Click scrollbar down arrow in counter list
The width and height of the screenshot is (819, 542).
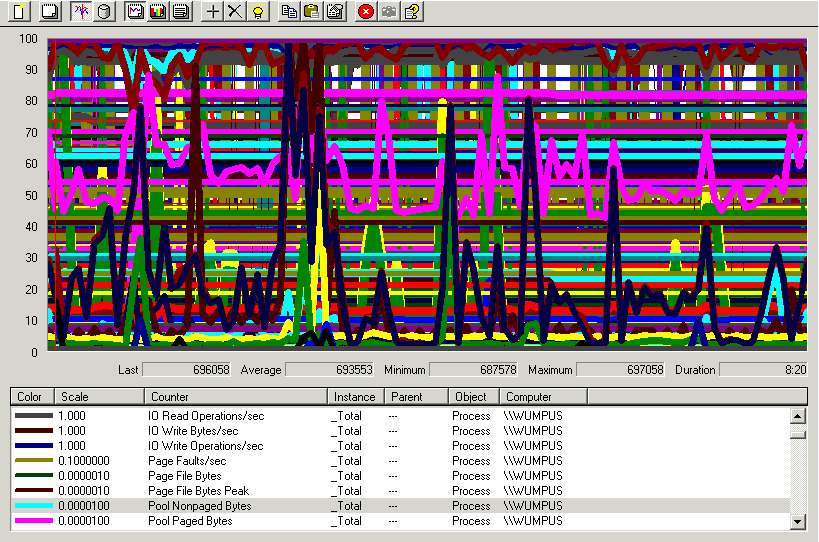point(798,521)
